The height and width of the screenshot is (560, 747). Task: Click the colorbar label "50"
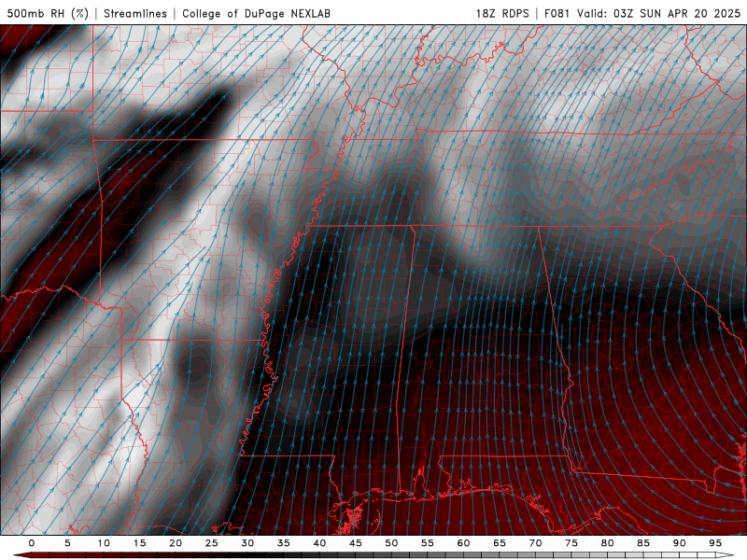pyautogui.click(x=391, y=543)
